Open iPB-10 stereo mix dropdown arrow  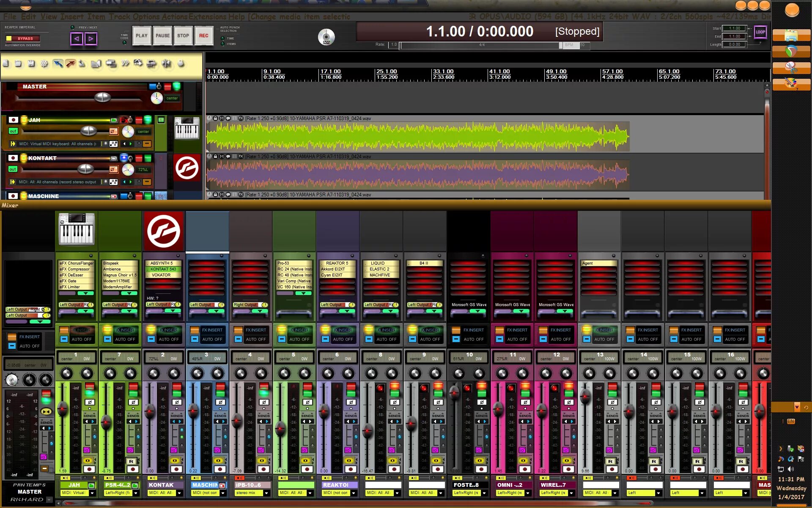point(266,493)
